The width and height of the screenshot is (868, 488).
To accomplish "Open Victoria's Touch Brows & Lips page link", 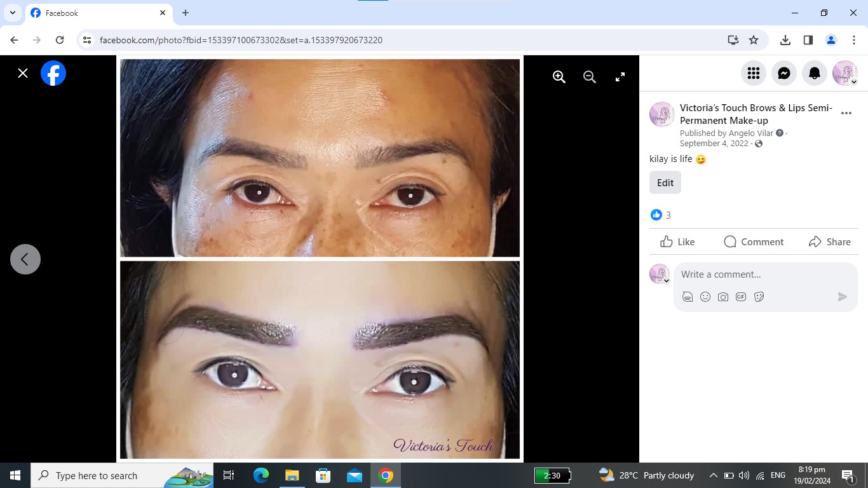I will click(756, 114).
